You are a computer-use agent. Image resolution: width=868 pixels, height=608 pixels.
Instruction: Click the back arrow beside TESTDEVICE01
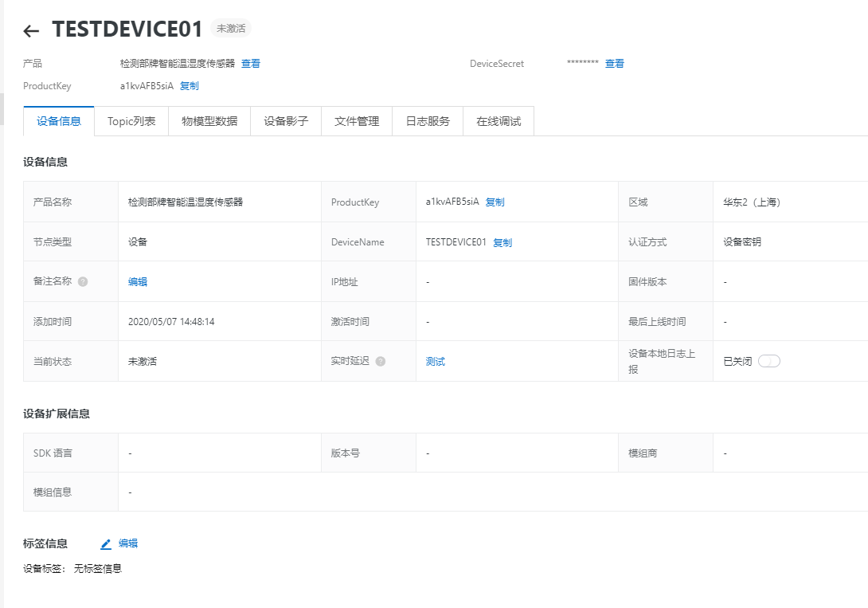point(31,31)
